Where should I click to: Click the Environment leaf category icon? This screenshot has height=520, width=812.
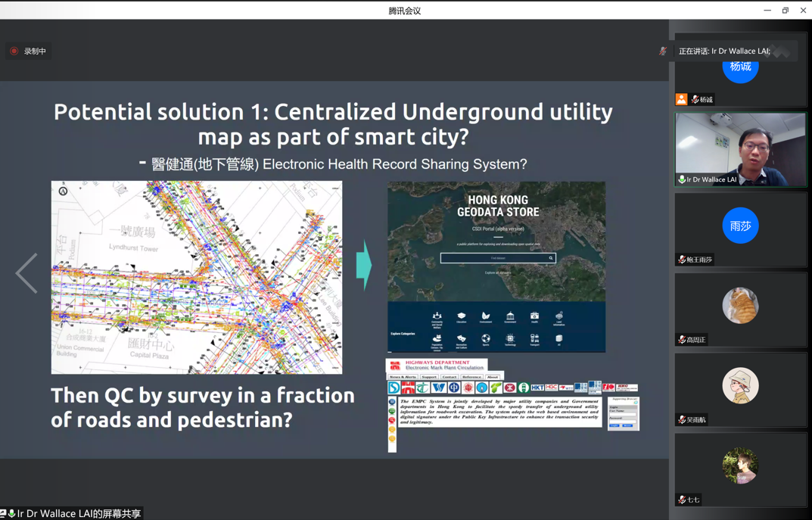tap(486, 316)
